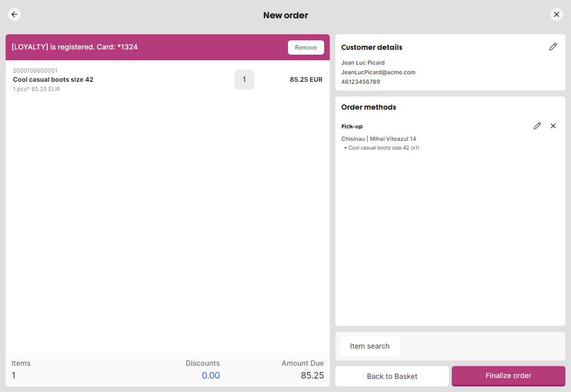This screenshot has width=571, height=392.
Task: Go Back to Basket
Action: pos(392,376)
